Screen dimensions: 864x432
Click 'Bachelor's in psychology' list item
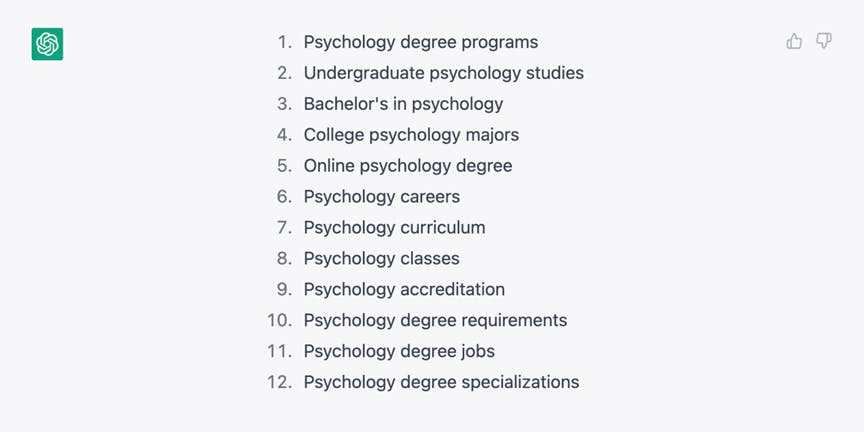coord(403,104)
